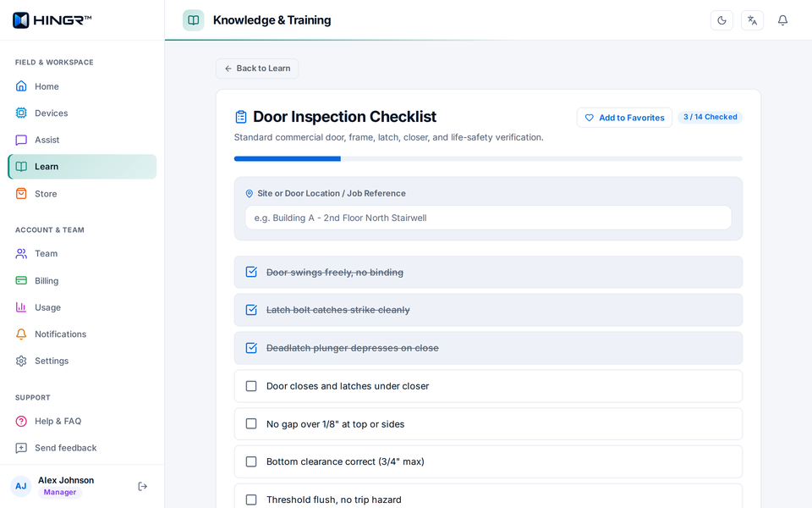Image resolution: width=812 pixels, height=508 pixels.
Task: Uncheck Deadlatch plunger depresses on close
Action: [x=251, y=348]
